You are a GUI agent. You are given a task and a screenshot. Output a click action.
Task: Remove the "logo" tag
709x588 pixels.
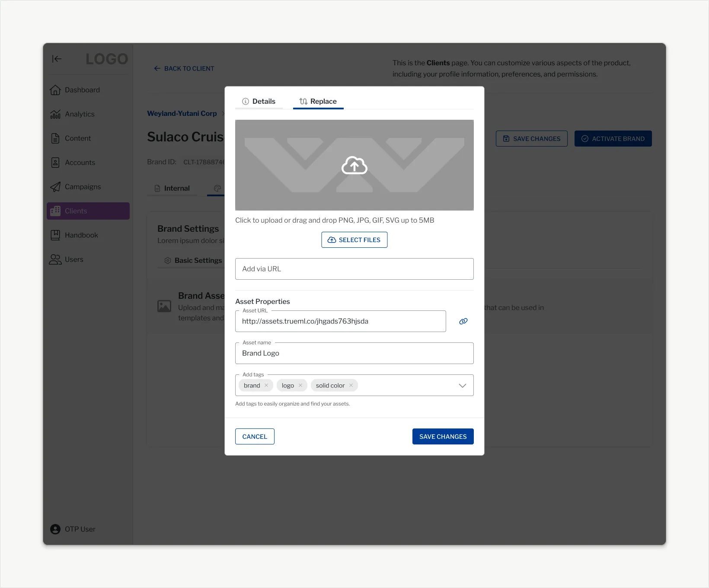(x=300, y=385)
